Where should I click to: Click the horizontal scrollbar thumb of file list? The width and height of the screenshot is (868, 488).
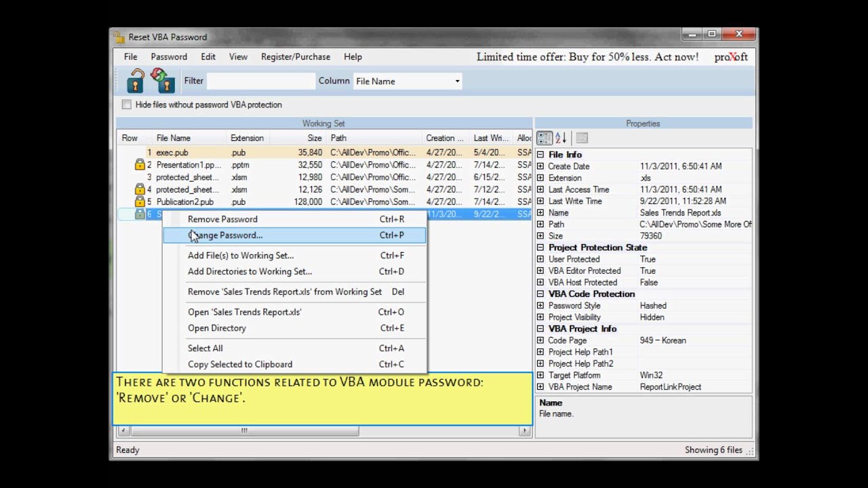(x=244, y=430)
